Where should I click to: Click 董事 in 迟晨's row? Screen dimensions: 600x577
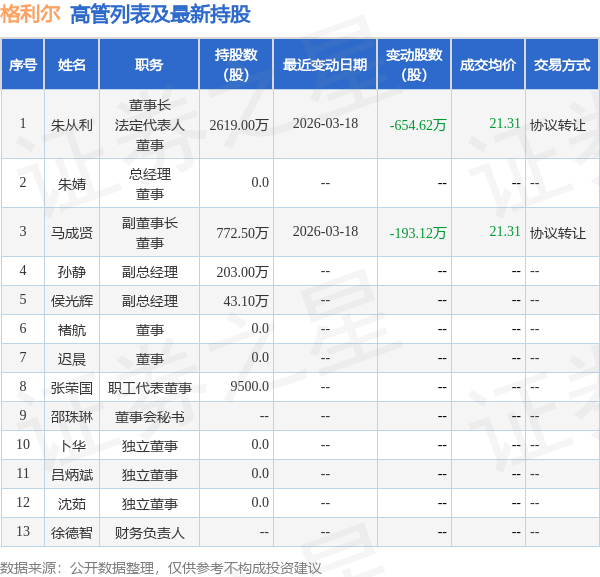pos(150,359)
